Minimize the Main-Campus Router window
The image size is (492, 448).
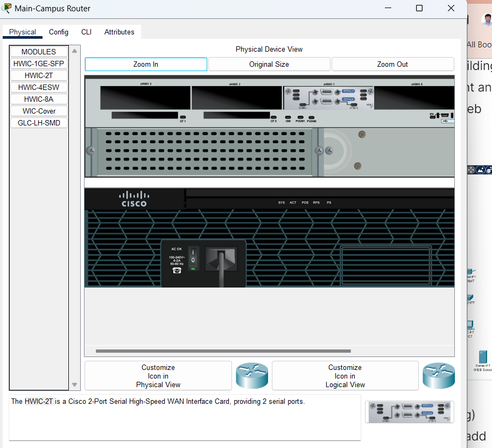[x=388, y=8]
